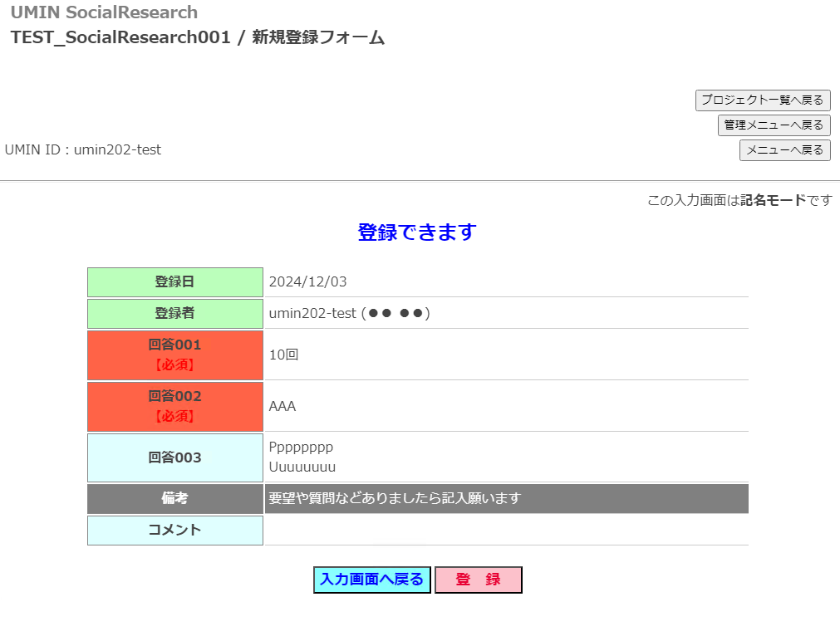
Task: Click the 10回 answer value
Action: (283, 355)
